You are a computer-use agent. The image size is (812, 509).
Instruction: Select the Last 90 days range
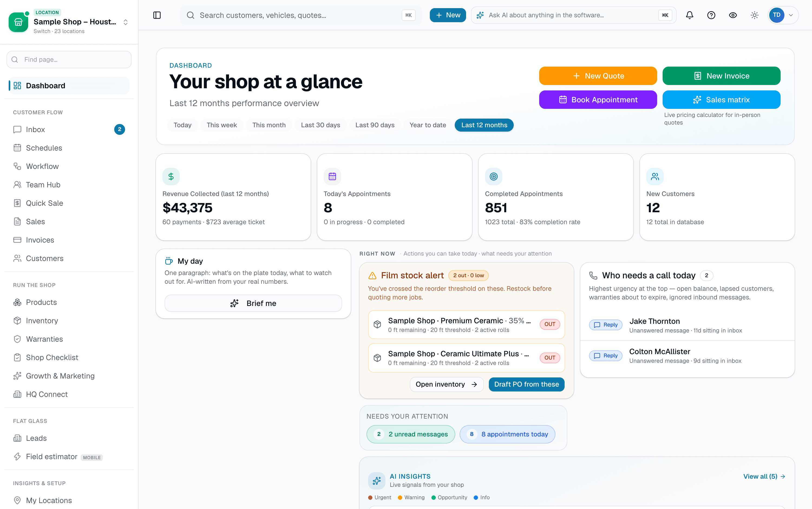[375, 125]
